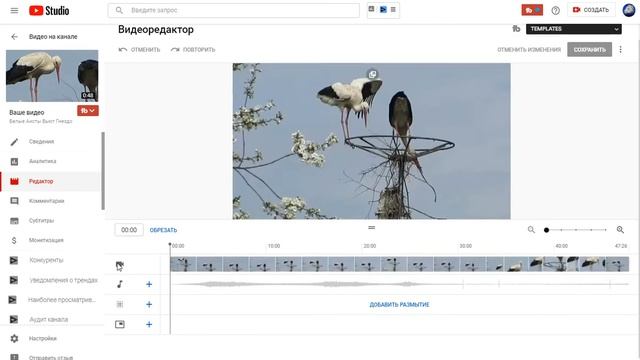640x360 pixels.
Task: Click the Субтитры sidebar icon
Action: point(14,221)
